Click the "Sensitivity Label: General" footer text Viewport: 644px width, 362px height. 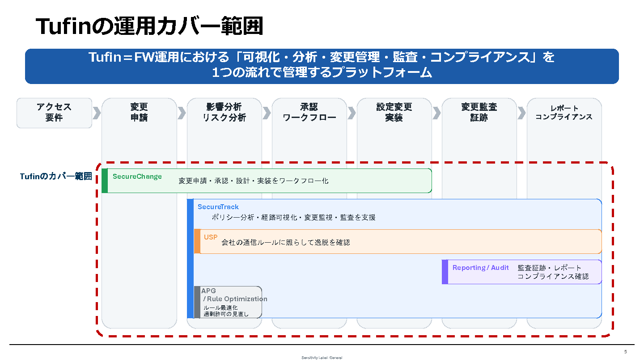[322, 358]
